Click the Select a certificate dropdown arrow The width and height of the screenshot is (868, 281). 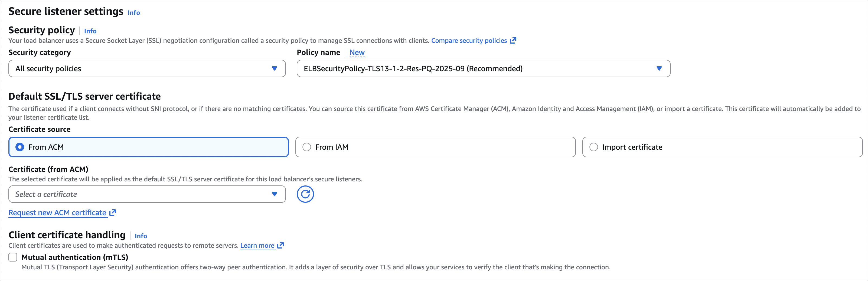tap(274, 194)
